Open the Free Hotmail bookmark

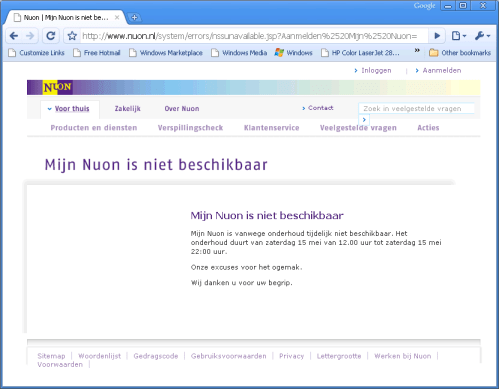97,53
